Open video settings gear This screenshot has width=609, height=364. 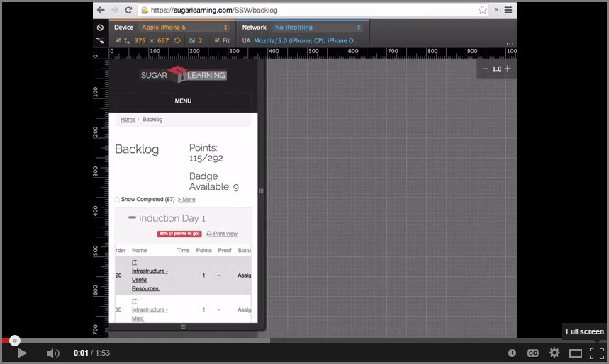coord(554,353)
